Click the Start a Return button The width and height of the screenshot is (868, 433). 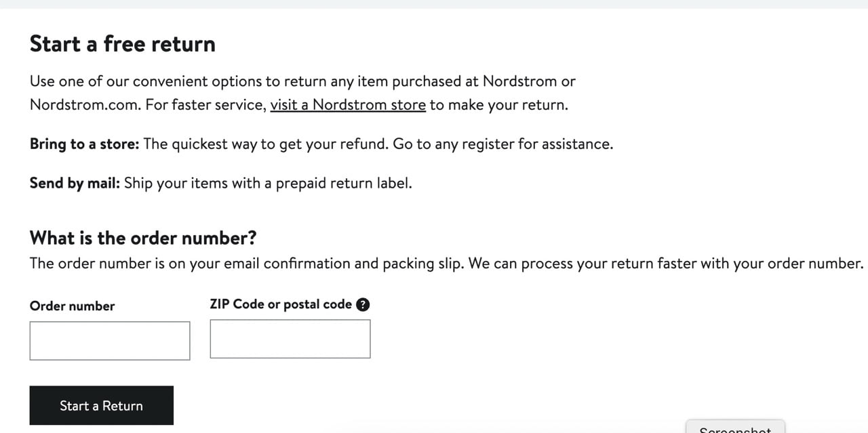[101, 405]
